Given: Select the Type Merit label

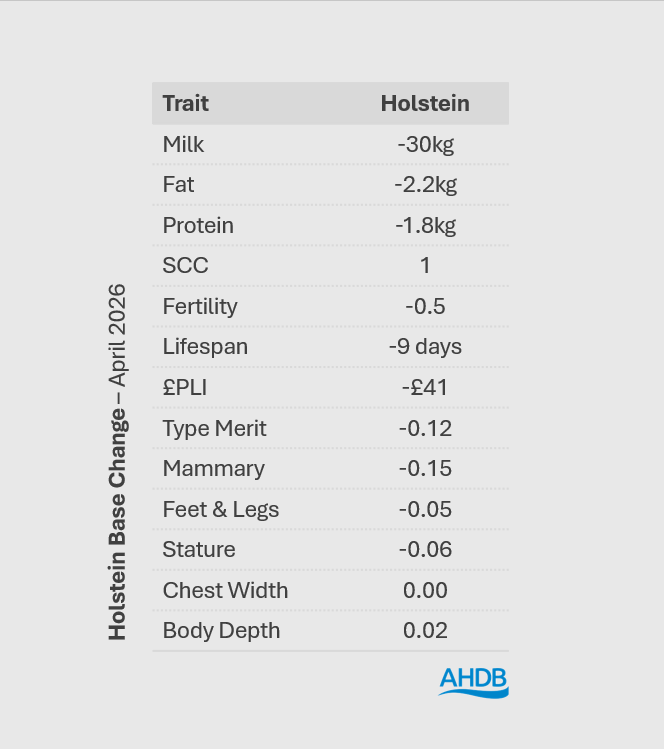Looking at the screenshot, I should click(x=214, y=428).
